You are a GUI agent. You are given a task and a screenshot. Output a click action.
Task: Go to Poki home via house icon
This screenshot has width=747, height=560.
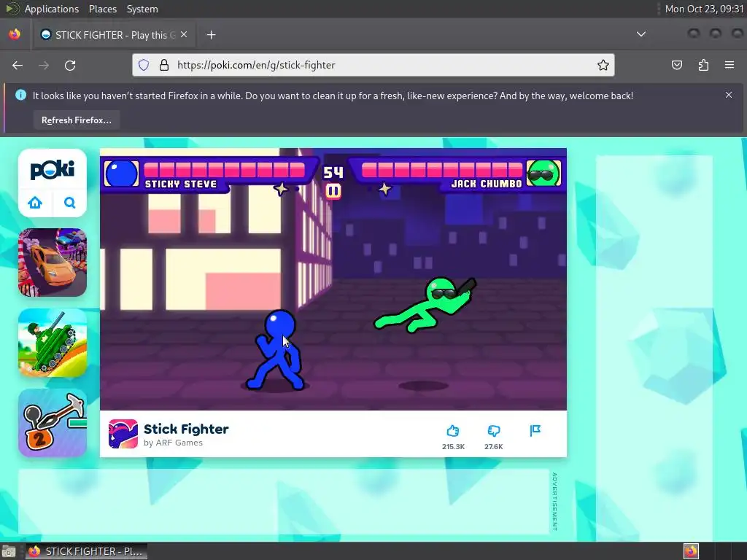(35, 203)
